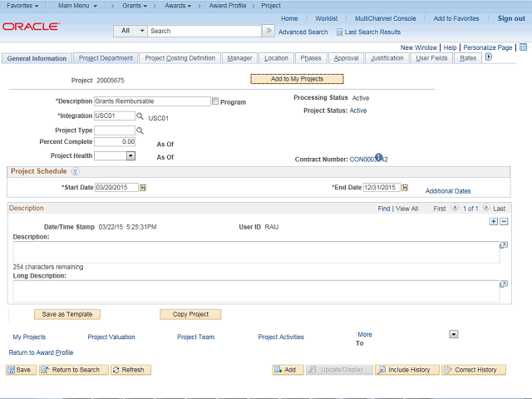Toggle the Program checkbox
Image resolution: width=532 pixels, height=399 pixels.
[x=215, y=101]
